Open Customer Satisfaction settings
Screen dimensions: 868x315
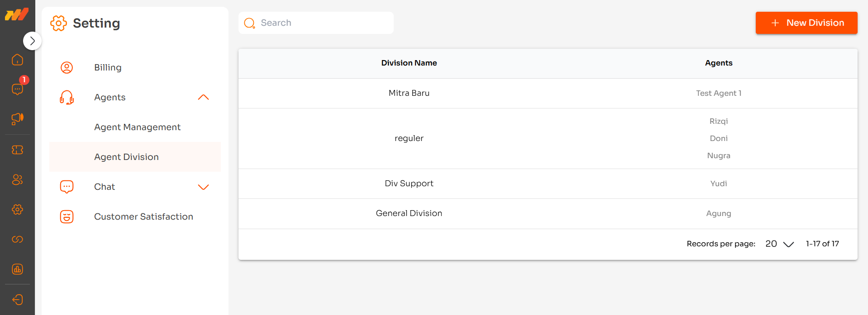[143, 217]
